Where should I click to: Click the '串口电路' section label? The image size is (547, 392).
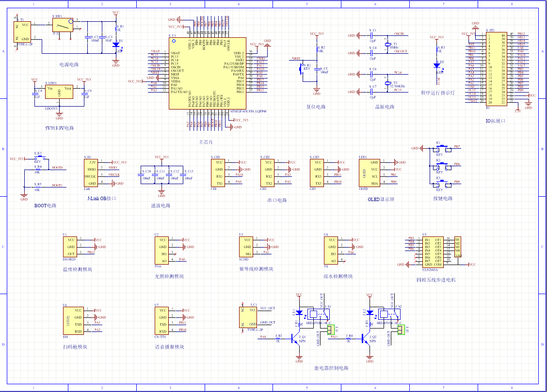[x=277, y=200]
